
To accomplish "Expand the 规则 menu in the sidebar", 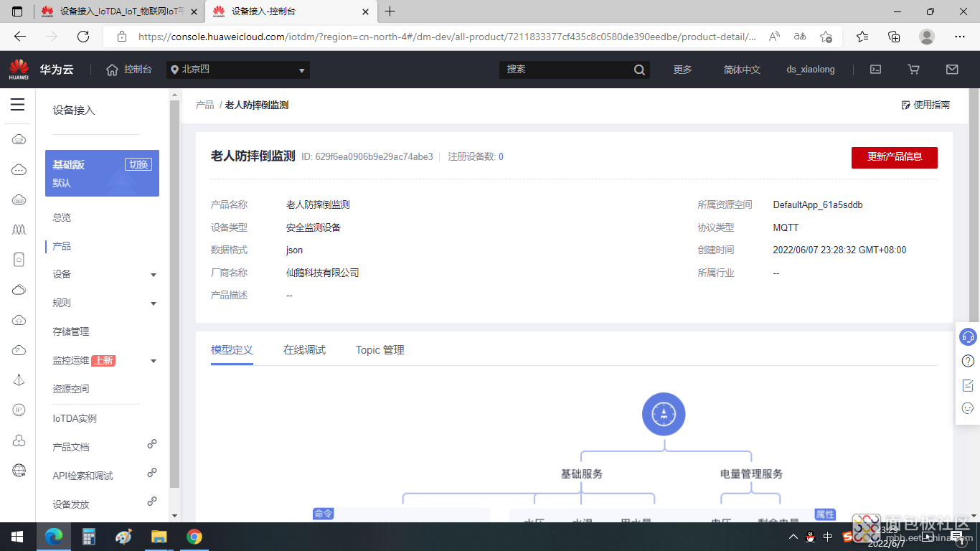I will [x=154, y=303].
